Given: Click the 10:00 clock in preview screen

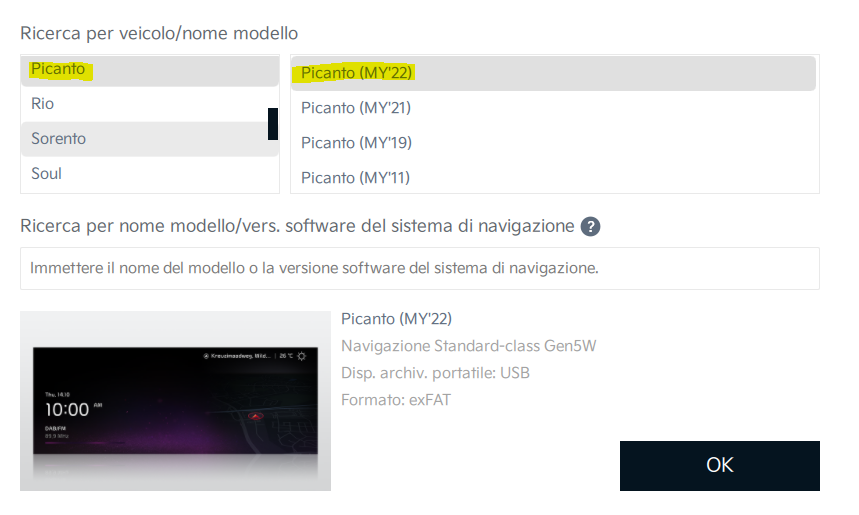Looking at the screenshot, I should click(67, 410).
